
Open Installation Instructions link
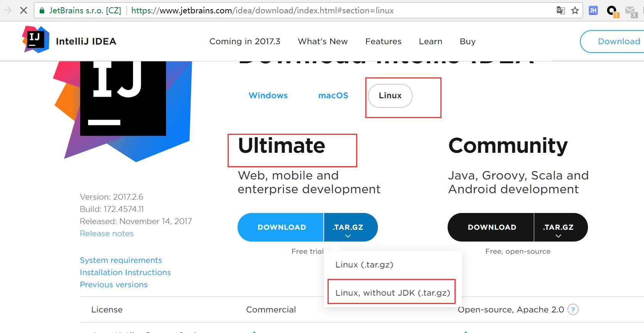(x=125, y=272)
